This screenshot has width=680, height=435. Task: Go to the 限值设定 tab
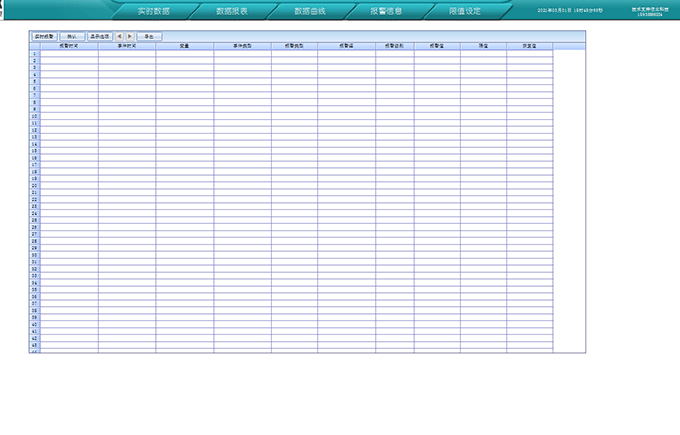464,11
